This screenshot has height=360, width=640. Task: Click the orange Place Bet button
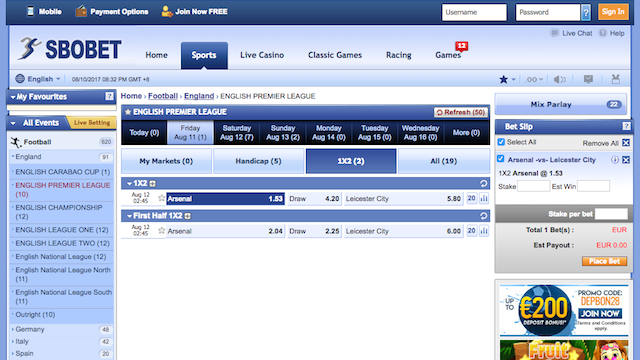point(604,261)
